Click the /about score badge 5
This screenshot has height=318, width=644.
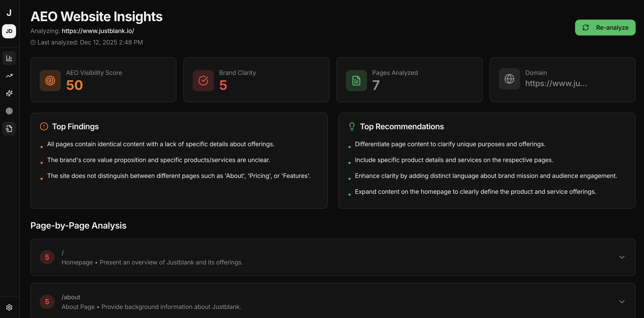tap(47, 302)
